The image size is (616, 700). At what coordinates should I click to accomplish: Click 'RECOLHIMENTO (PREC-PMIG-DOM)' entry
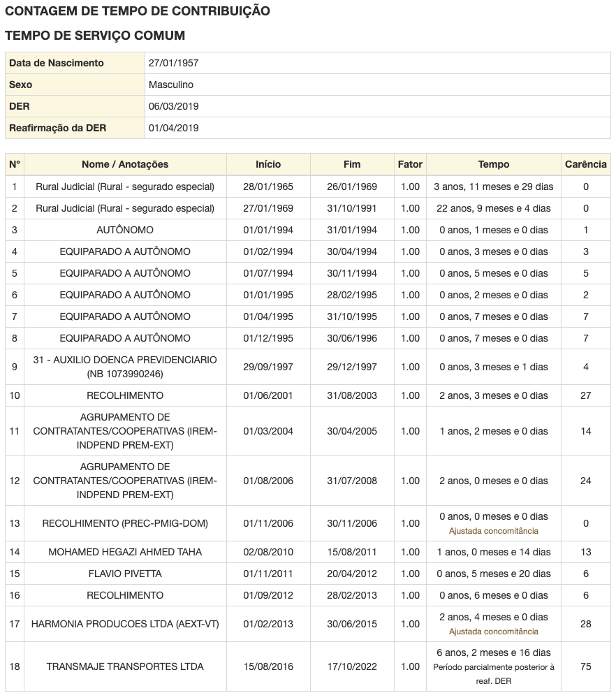click(x=125, y=523)
